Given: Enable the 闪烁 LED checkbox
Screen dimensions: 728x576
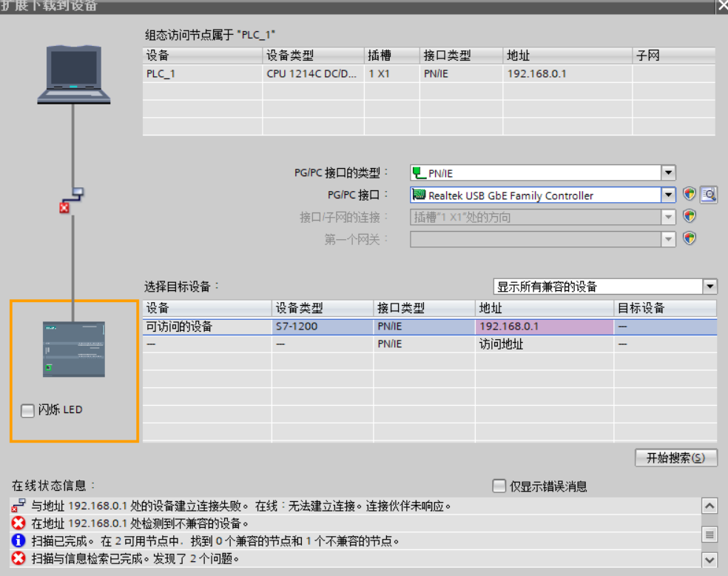Looking at the screenshot, I should point(27,410).
